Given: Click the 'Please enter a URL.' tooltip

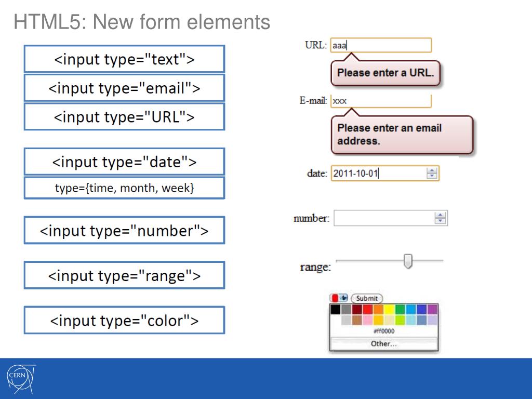Looking at the screenshot, I should point(385,73).
